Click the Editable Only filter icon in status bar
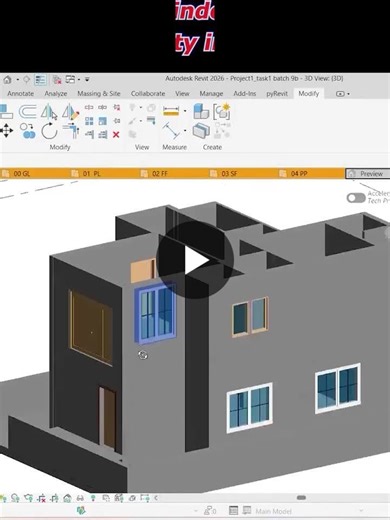This screenshot has height=520, width=390. (x=210, y=511)
